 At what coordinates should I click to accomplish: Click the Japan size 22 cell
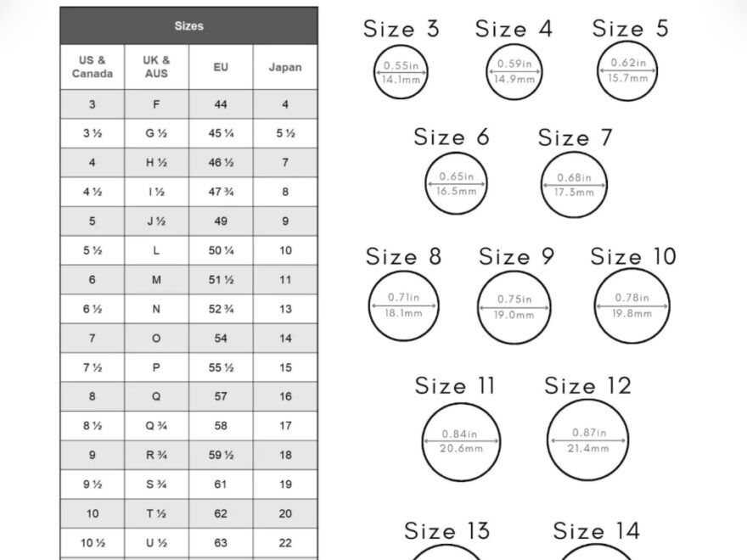285,543
